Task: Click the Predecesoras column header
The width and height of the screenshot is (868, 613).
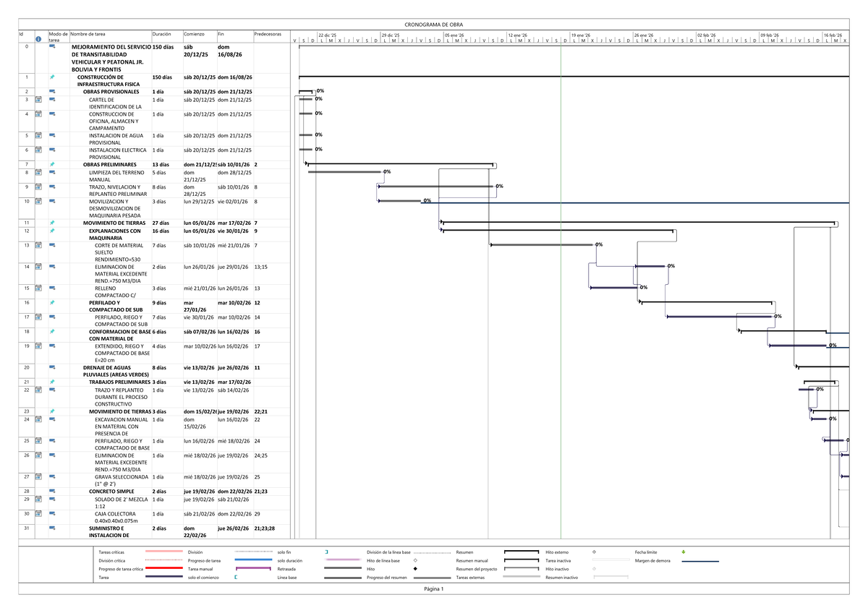Action: pyautogui.click(x=268, y=34)
